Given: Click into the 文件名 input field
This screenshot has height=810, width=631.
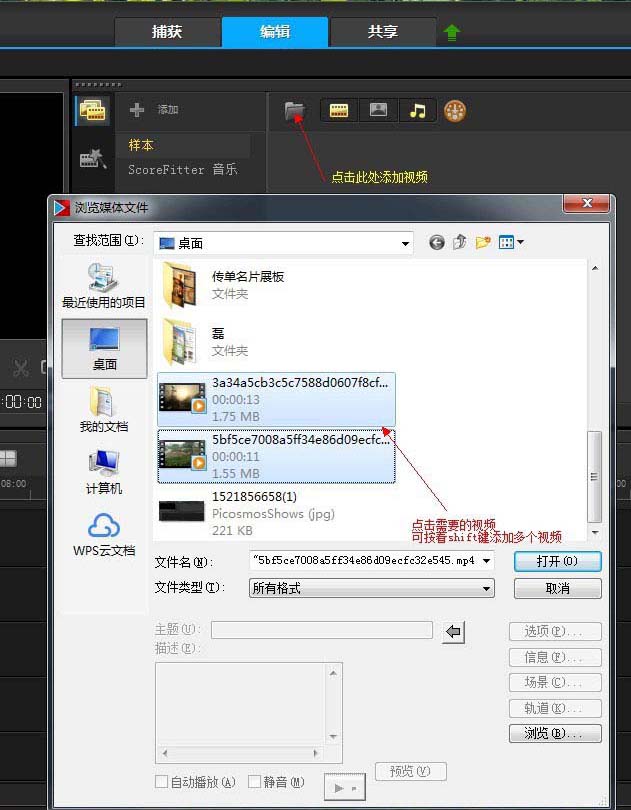Looking at the screenshot, I should coord(365,560).
